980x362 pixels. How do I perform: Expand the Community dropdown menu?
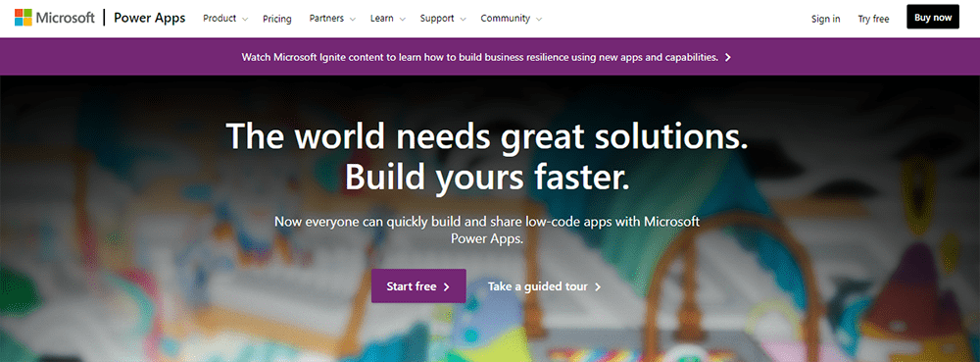(x=512, y=19)
